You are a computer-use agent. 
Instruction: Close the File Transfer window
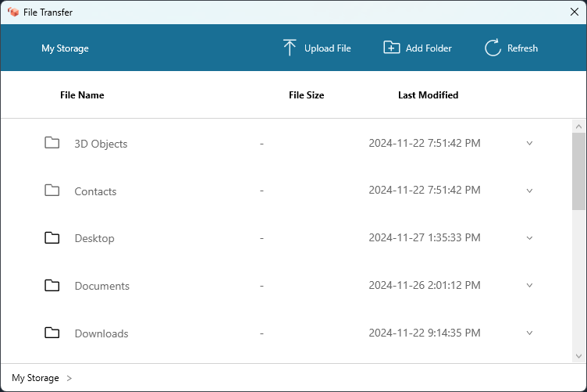pos(575,12)
